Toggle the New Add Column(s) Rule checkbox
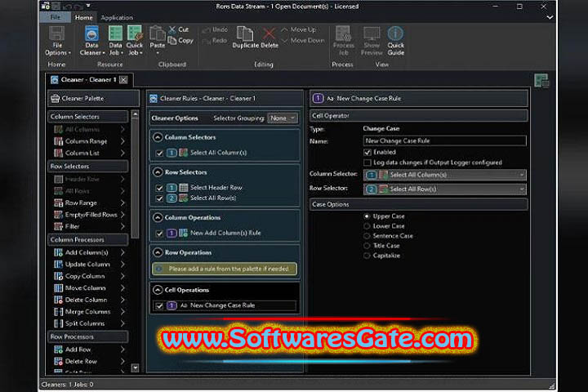Viewport: 588px width, 392px height. pyautogui.click(x=159, y=234)
